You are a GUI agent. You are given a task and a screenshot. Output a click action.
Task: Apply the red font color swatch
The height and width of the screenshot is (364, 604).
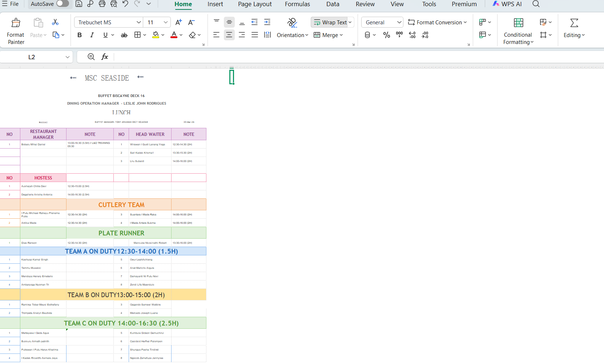174,35
